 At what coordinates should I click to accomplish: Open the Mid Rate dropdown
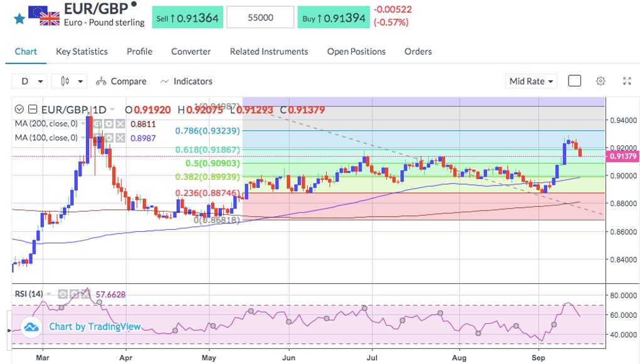tap(531, 81)
